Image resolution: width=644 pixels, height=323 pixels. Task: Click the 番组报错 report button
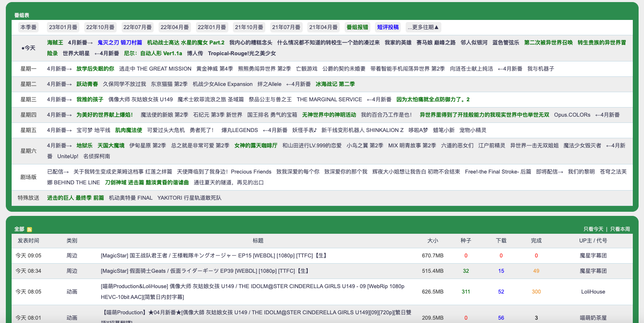point(358,27)
